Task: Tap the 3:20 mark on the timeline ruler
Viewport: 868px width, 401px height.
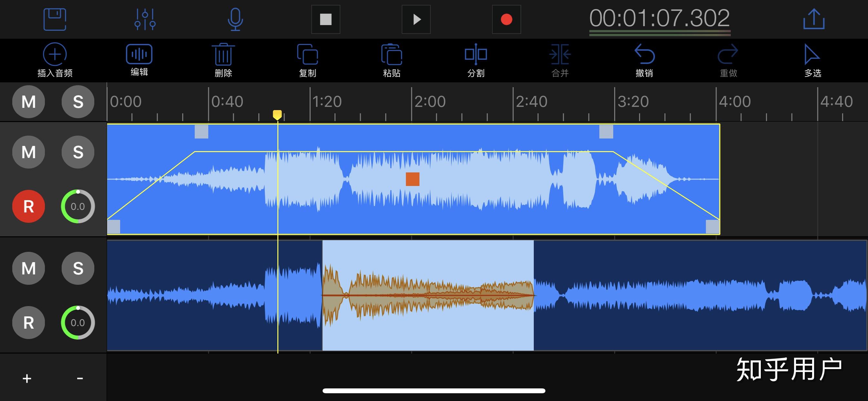Action: (x=633, y=101)
